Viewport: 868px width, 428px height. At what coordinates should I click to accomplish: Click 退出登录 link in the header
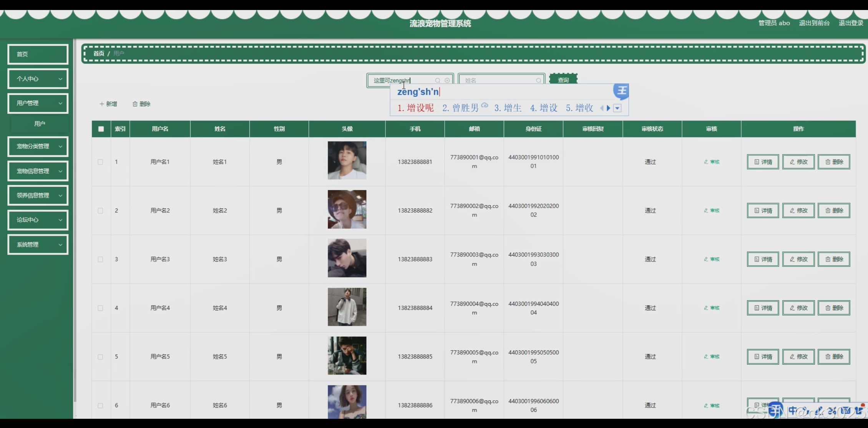tap(851, 23)
